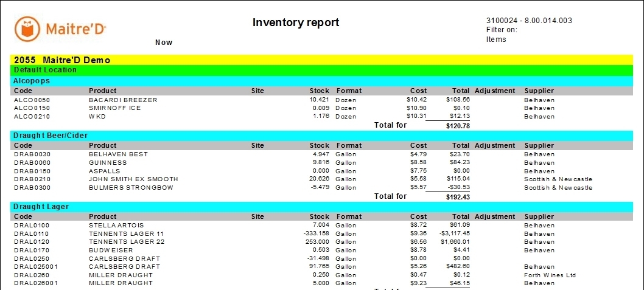Click the "Alcopops" category header
The image size is (644, 290).
pyautogui.click(x=32, y=80)
